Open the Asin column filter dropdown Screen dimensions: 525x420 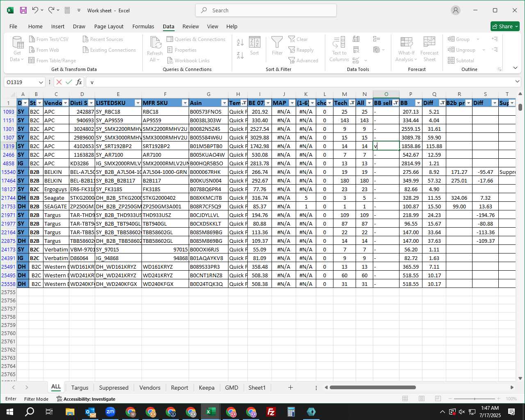(x=224, y=103)
